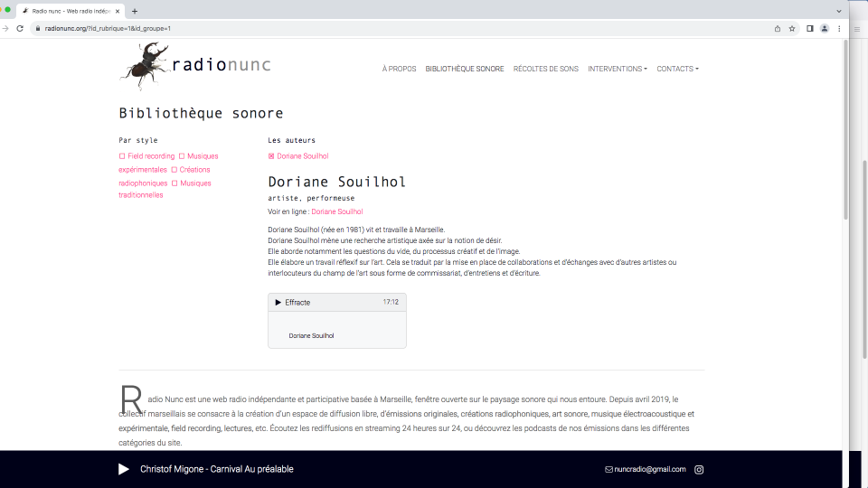
Task: Click the radionunc stag beetle logo
Action: (x=145, y=66)
